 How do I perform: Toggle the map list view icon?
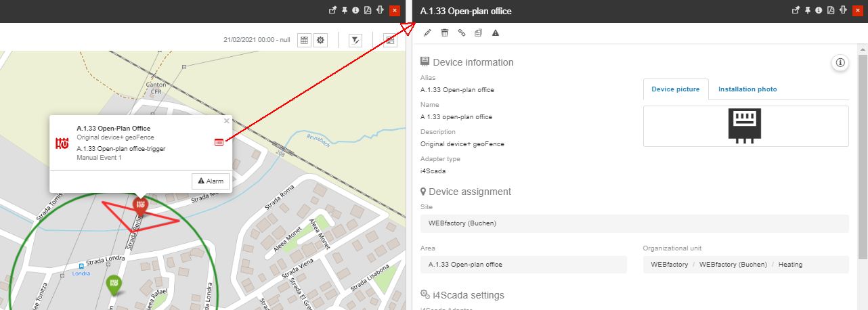(390, 40)
